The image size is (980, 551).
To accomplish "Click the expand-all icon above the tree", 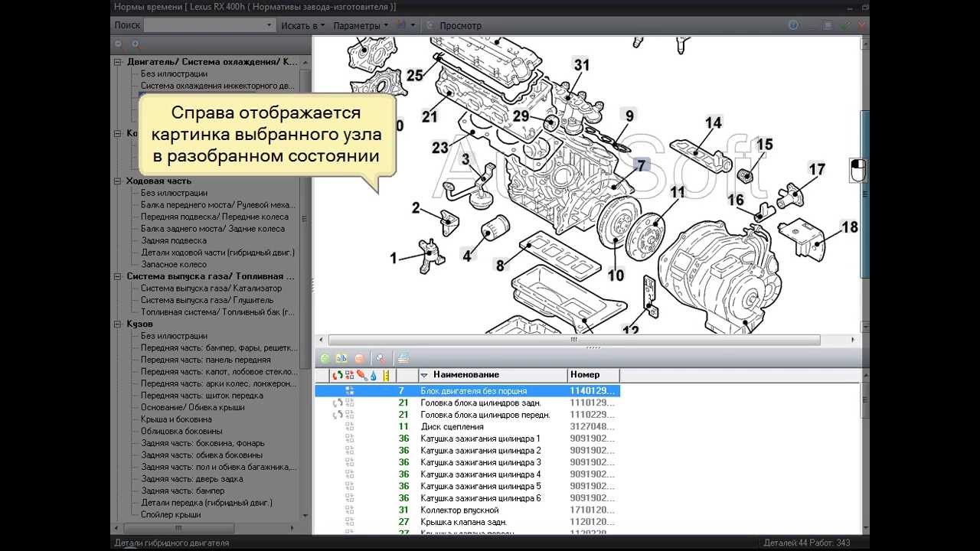I will pyautogui.click(x=135, y=44).
